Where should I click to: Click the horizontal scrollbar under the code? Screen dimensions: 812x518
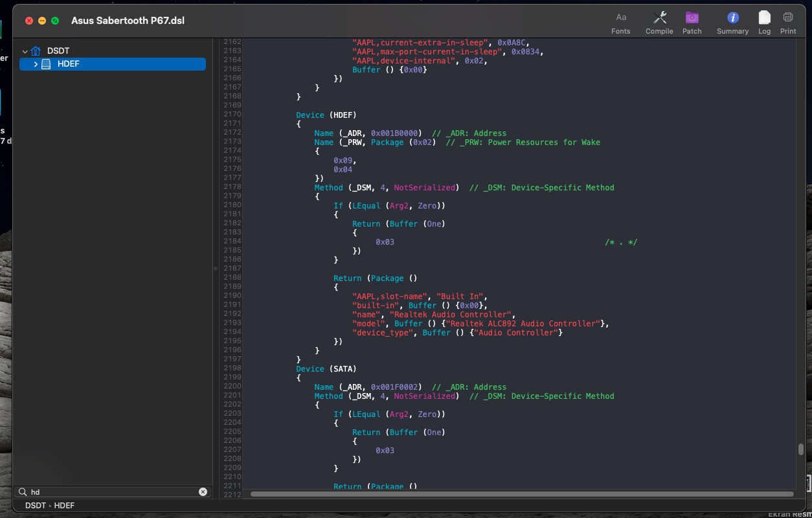pos(521,494)
